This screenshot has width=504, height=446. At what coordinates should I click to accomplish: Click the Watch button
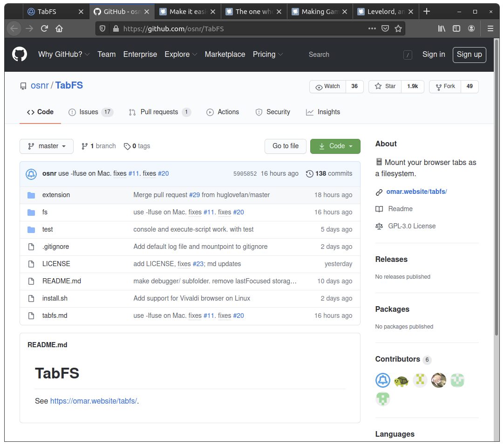click(327, 87)
